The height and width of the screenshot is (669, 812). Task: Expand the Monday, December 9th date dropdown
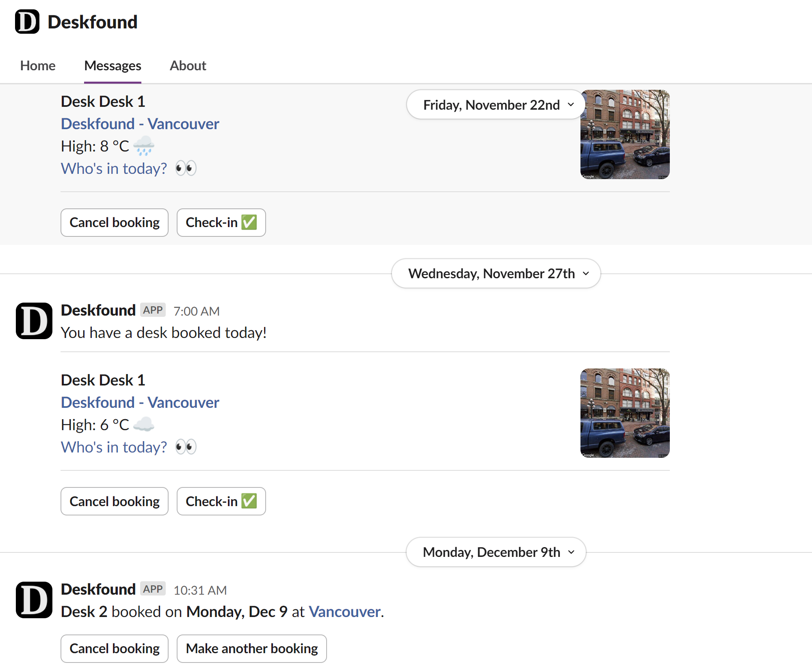point(496,552)
